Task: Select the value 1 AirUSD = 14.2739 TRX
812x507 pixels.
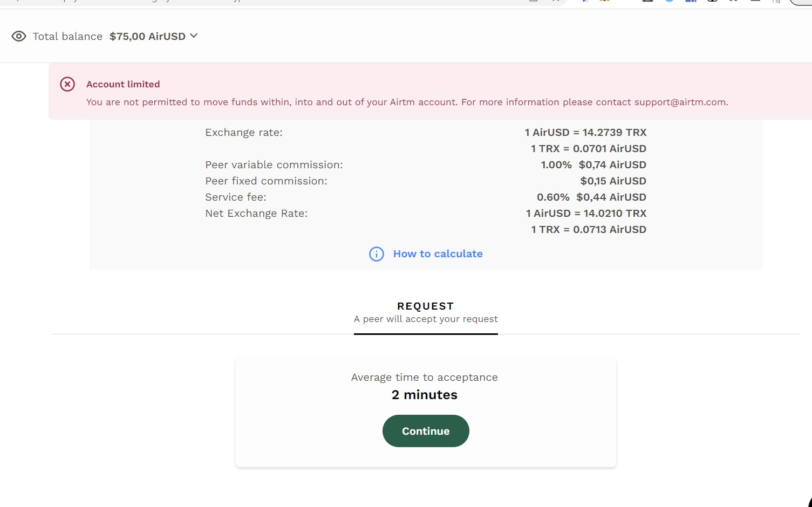Action: coord(585,132)
